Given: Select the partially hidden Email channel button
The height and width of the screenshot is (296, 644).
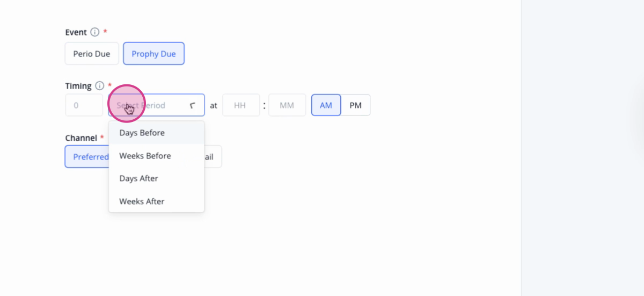Looking at the screenshot, I should (x=213, y=157).
